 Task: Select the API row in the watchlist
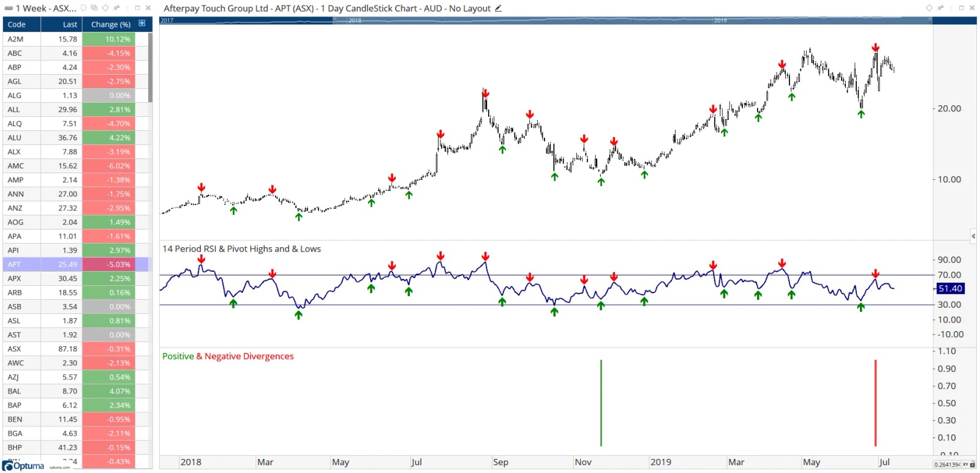(x=76, y=250)
